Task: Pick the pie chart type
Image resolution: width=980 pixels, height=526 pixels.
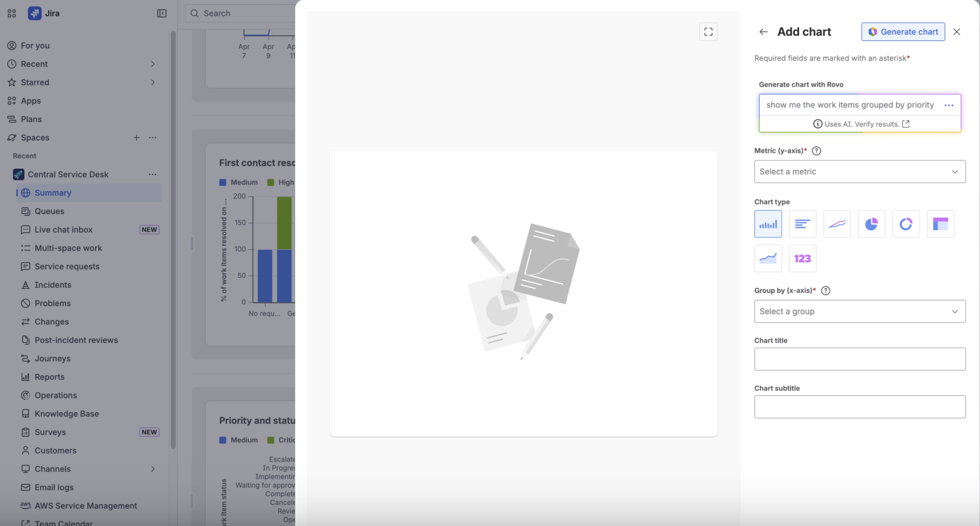Action: coord(871,224)
